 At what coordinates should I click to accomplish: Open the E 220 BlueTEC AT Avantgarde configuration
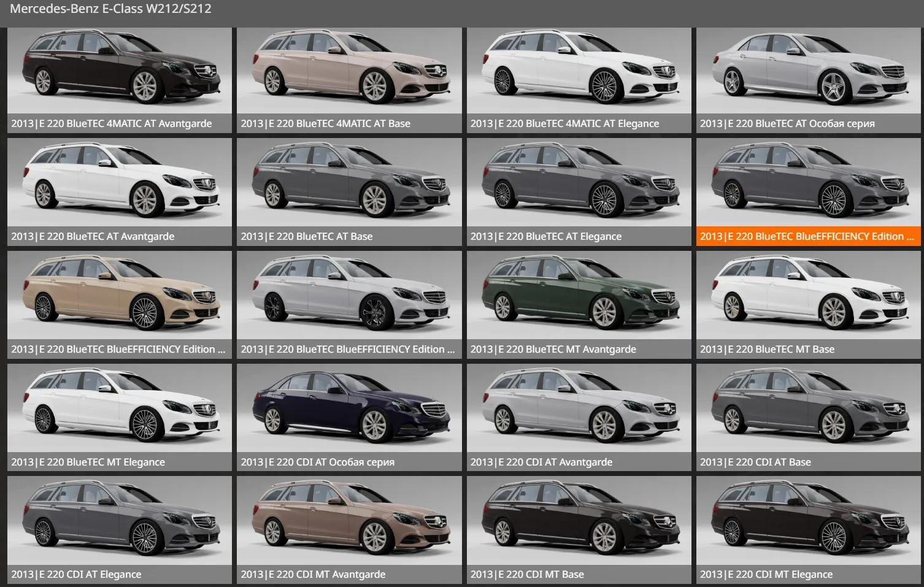(x=120, y=192)
